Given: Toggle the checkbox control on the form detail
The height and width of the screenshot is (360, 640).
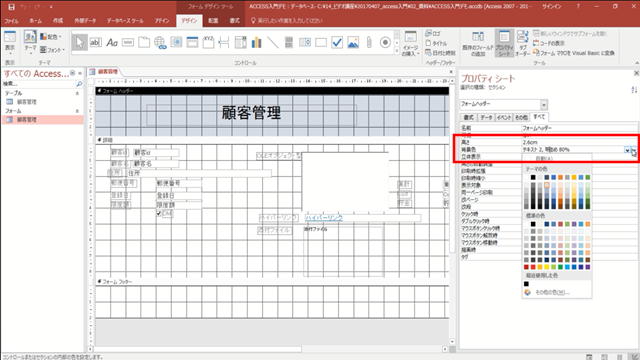Looking at the screenshot, I should click(159, 213).
